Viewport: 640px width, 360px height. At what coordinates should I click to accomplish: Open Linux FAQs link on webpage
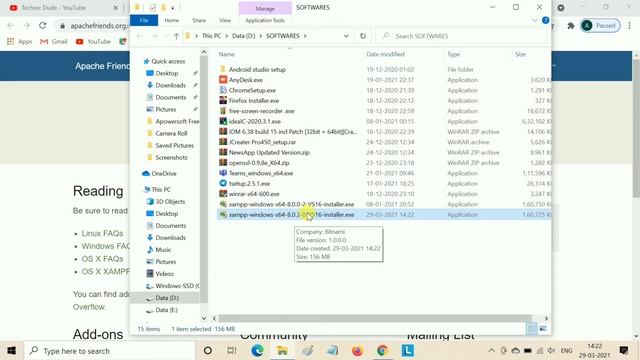pyautogui.click(x=102, y=233)
